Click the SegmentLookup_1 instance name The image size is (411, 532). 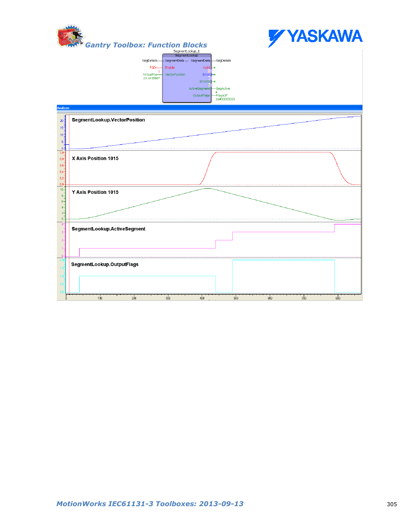[187, 51]
